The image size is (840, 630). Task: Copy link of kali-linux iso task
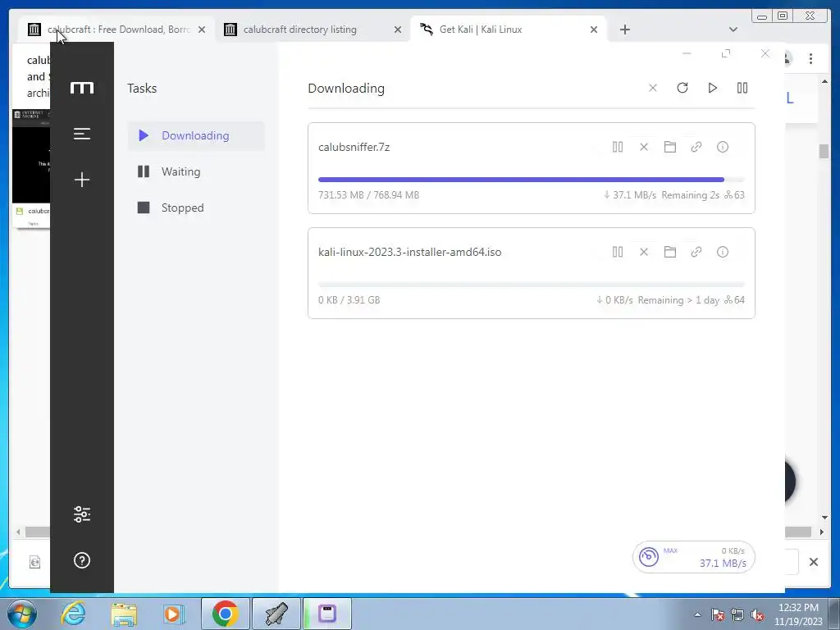point(696,252)
